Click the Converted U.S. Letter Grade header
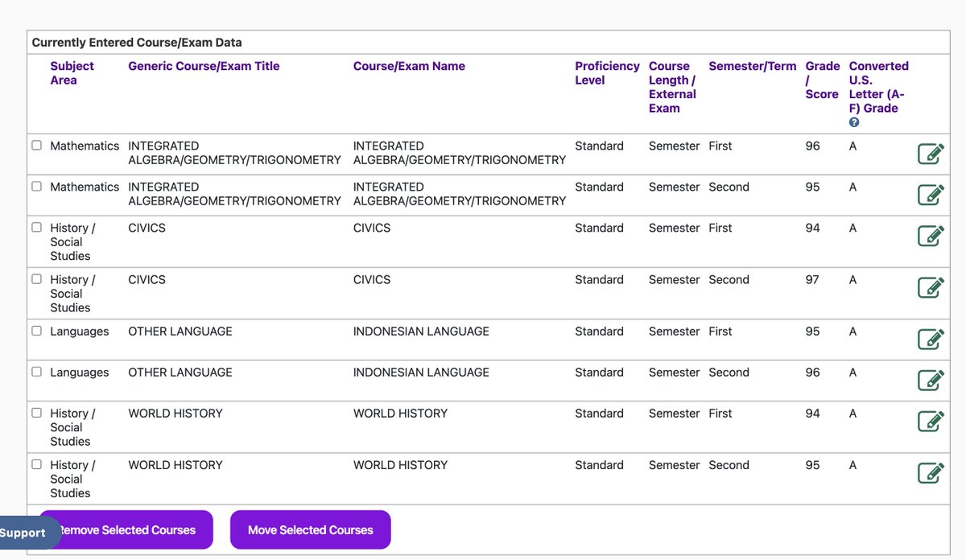The image size is (966, 560). 878,87
